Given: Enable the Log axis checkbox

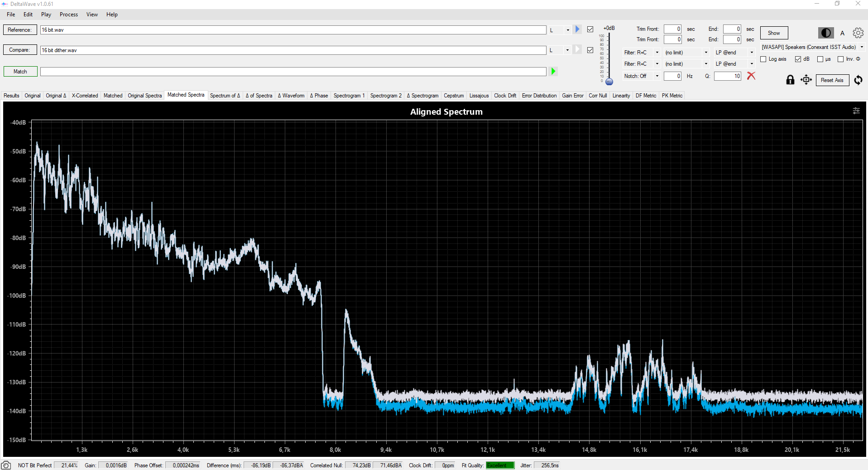Looking at the screenshot, I should pyautogui.click(x=763, y=59).
